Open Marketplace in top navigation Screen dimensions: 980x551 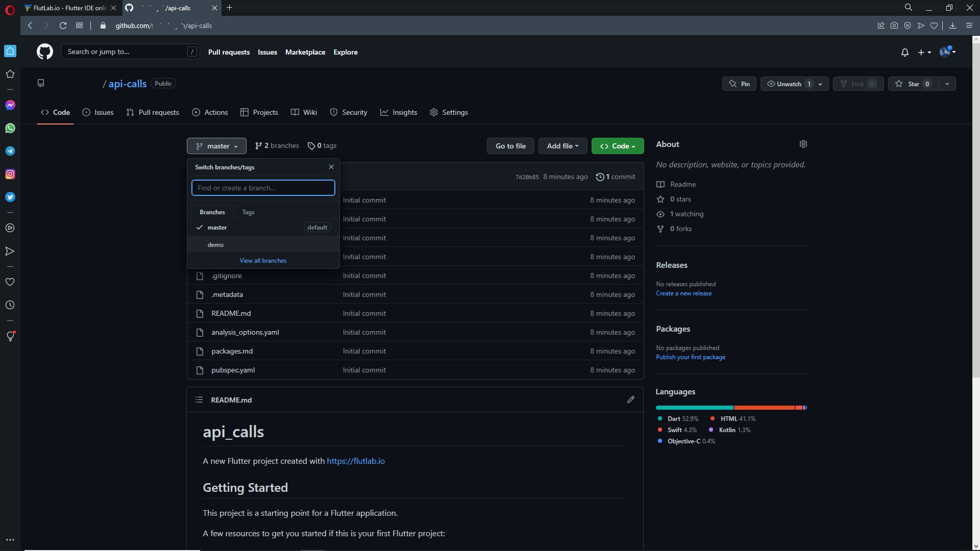tap(305, 52)
